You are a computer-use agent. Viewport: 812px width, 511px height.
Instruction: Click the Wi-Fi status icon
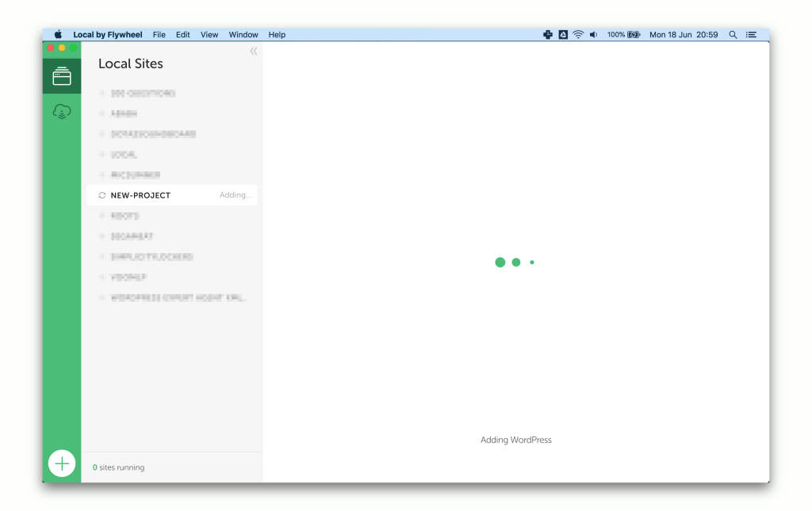pos(578,35)
